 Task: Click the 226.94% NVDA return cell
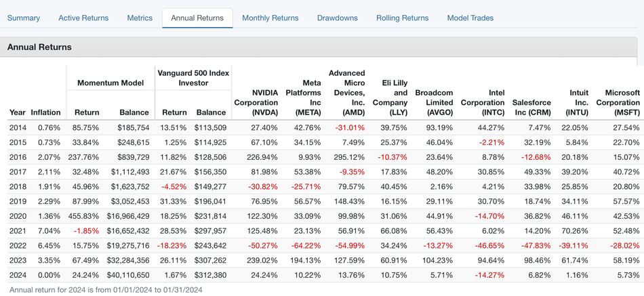[263, 157]
